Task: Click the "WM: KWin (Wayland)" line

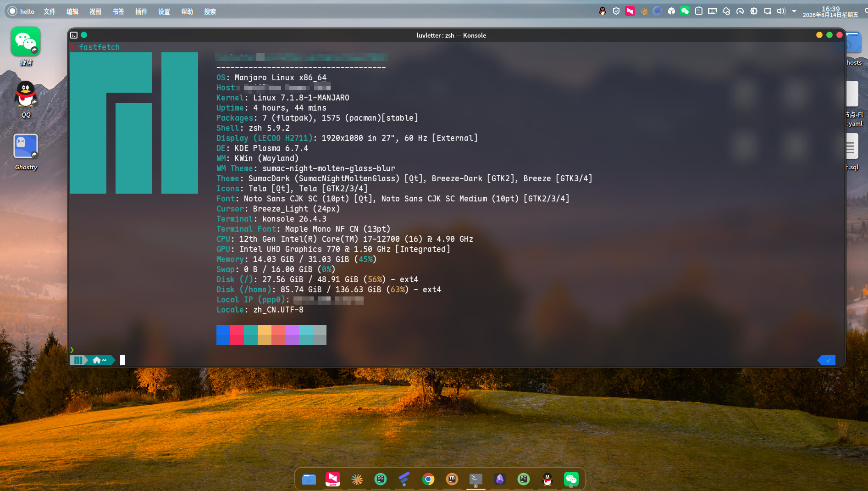Action: tap(258, 158)
